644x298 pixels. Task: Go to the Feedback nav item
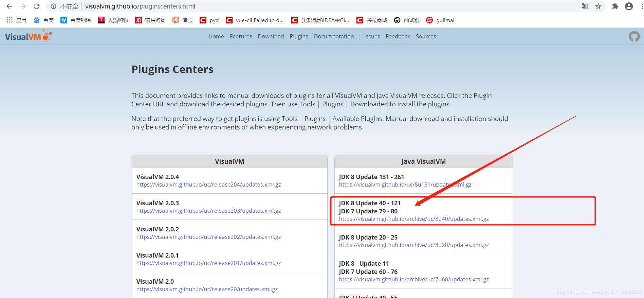(x=398, y=36)
